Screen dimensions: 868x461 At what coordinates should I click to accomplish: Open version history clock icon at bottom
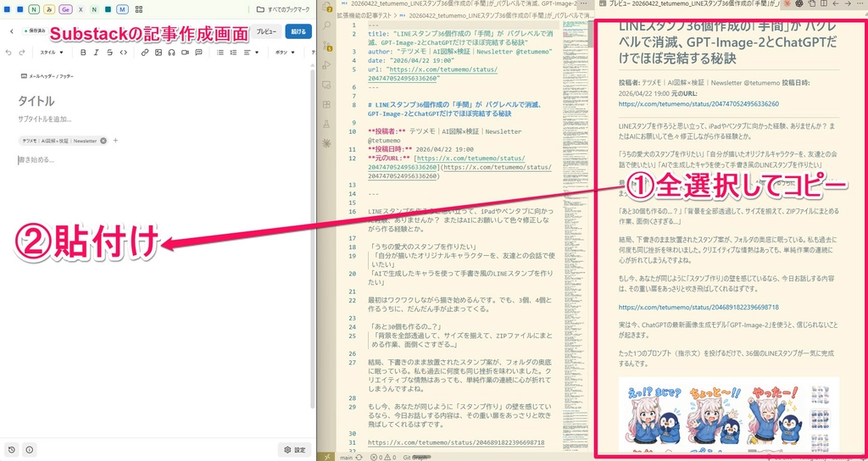12,450
